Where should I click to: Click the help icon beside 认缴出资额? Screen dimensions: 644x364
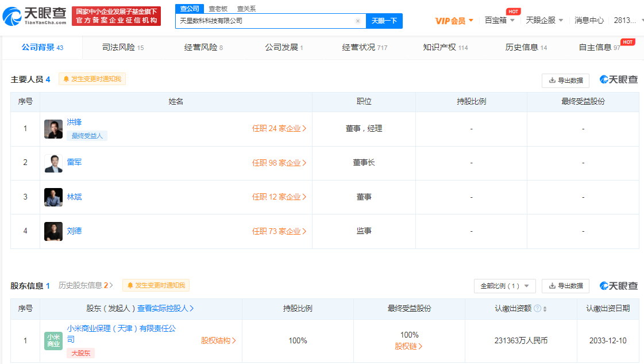point(537,309)
